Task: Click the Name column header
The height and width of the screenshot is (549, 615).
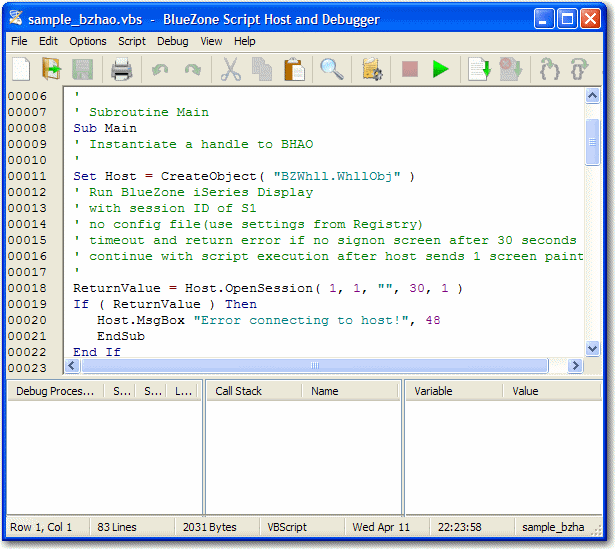Action: coord(350,391)
